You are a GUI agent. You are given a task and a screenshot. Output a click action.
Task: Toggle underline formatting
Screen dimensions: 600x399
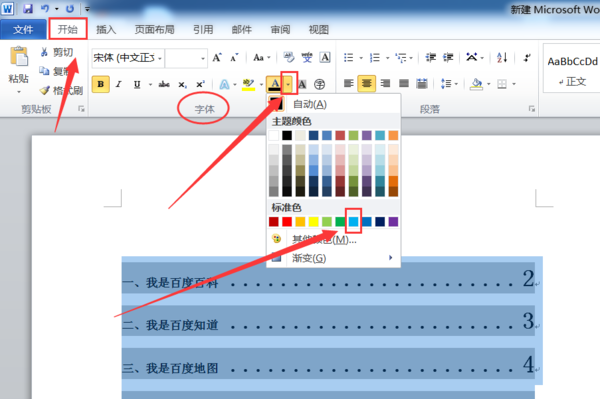(x=137, y=84)
